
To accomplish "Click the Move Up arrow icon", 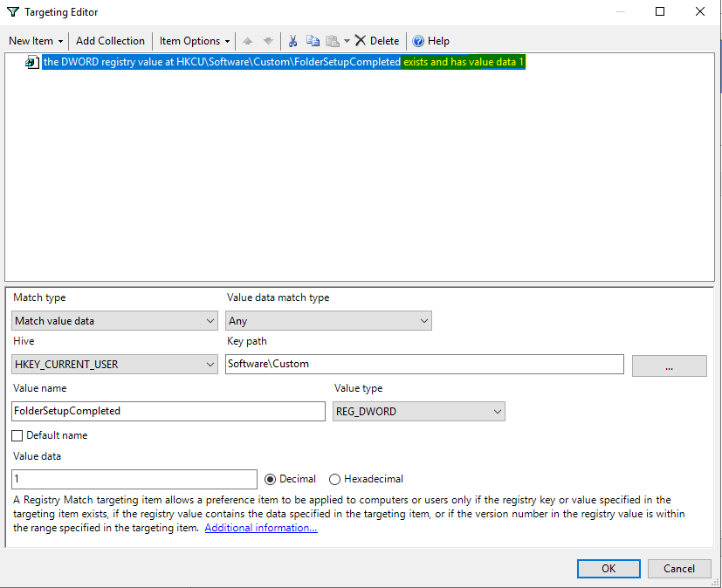I will coord(249,41).
